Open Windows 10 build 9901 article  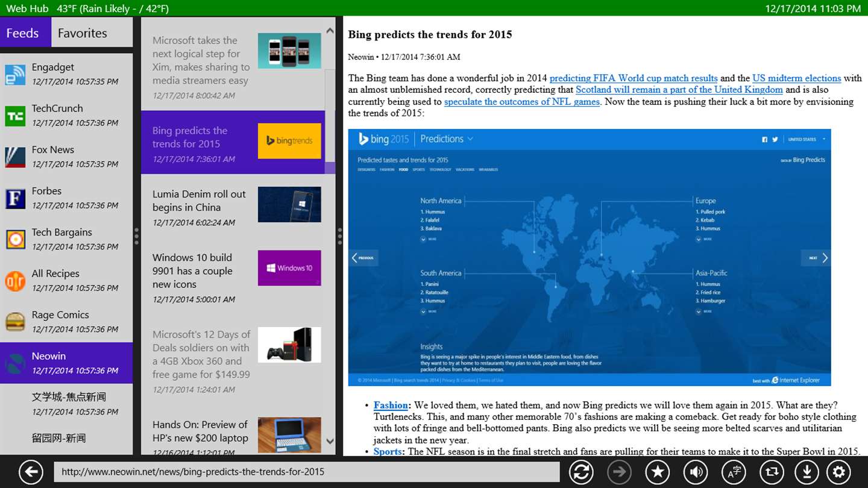233,277
